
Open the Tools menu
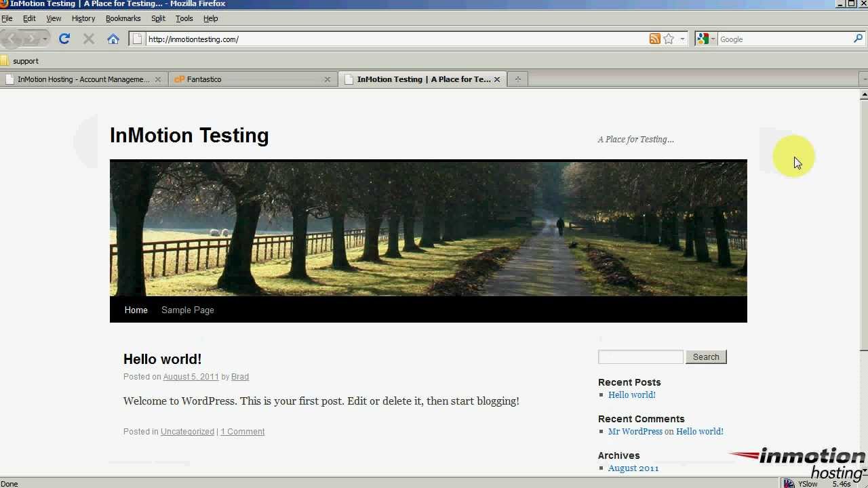184,18
